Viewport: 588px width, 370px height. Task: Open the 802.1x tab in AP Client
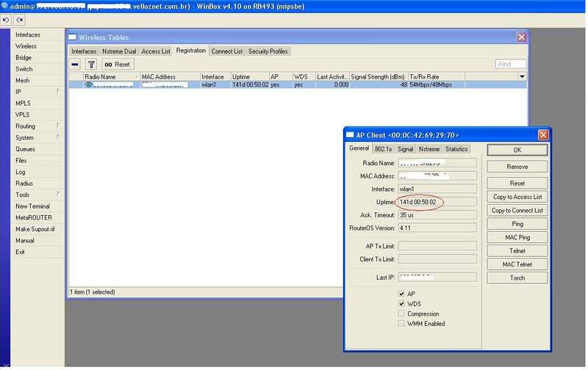(x=383, y=149)
